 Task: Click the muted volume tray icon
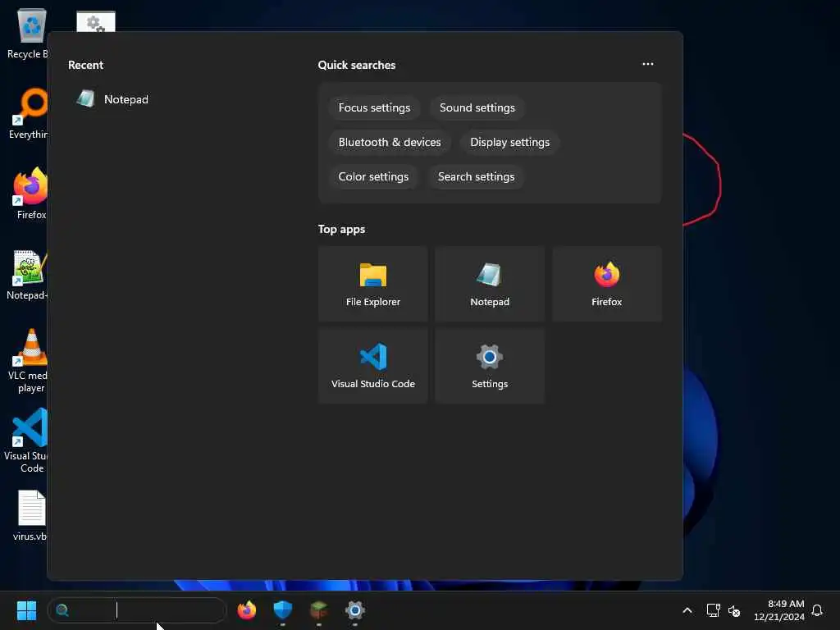click(x=734, y=610)
